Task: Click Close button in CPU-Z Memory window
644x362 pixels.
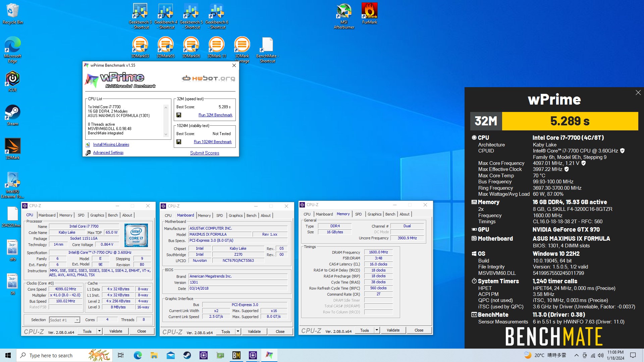Action: click(419, 330)
